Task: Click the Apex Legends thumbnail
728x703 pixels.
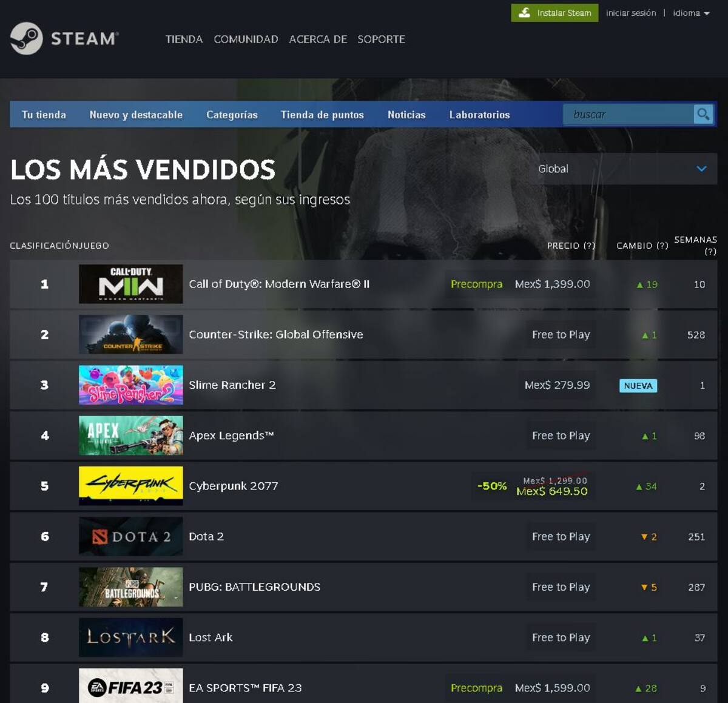Action: (x=130, y=436)
